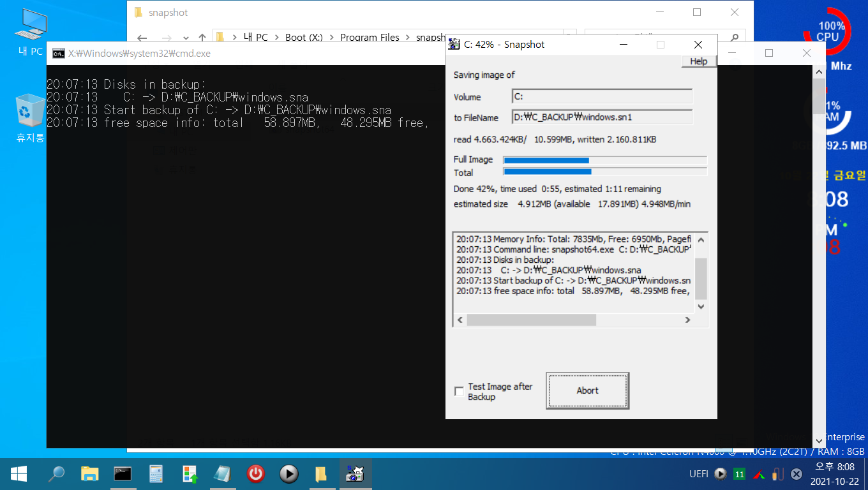Open Explorer recent locations dropdown

pyautogui.click(x=186, y=38)
